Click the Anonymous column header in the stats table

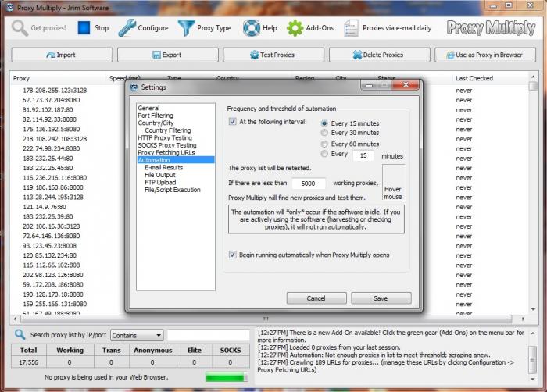153,350
